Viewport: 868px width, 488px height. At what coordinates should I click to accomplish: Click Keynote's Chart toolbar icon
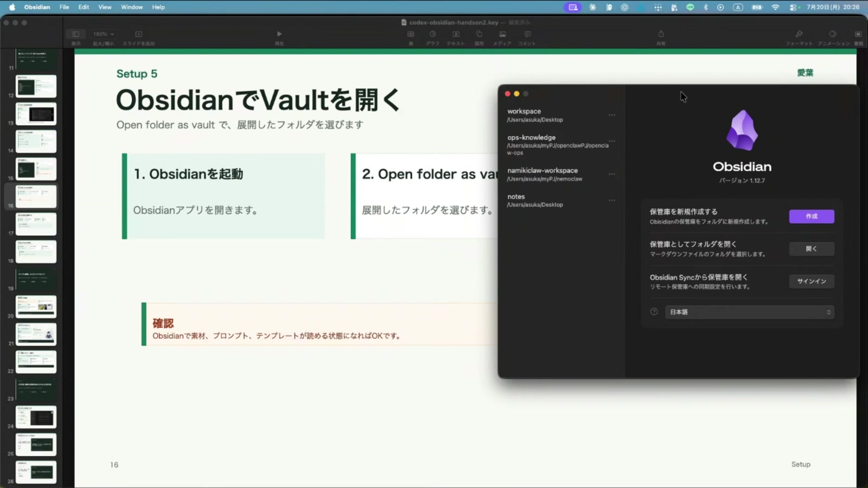coord(432,34)
